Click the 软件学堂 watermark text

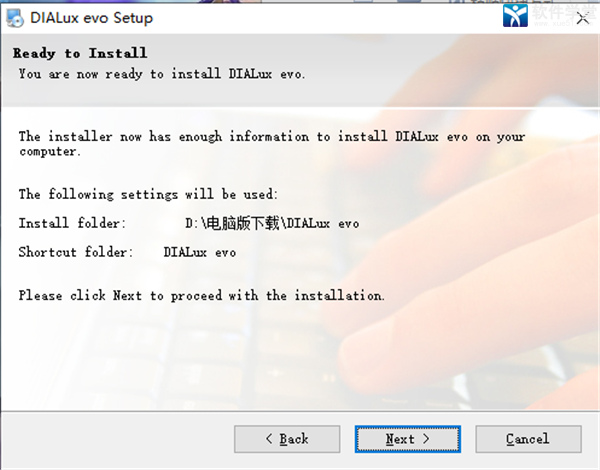pyautogui.click(x=562, y=11)
